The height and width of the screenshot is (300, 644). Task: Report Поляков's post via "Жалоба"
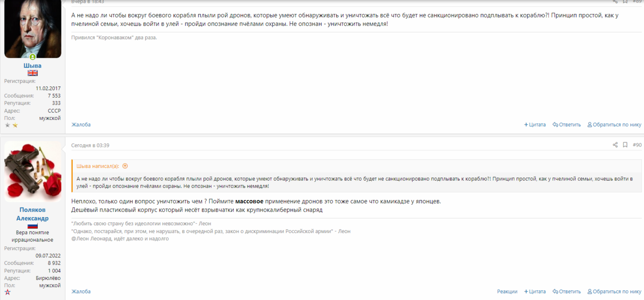[81, 291]
